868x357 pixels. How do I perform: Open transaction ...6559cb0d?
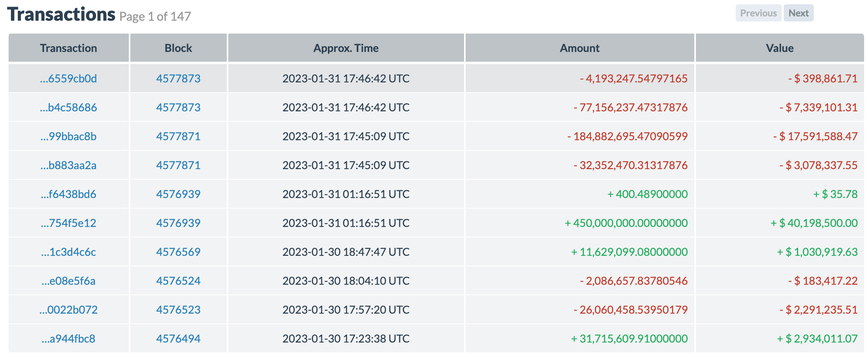coord(68,79)
